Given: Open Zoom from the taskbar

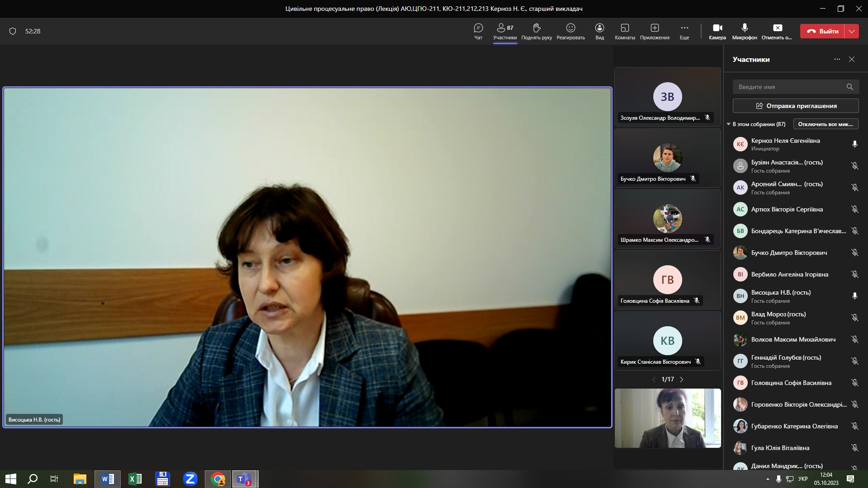Looking at the screenshot, I should (190, 479).
